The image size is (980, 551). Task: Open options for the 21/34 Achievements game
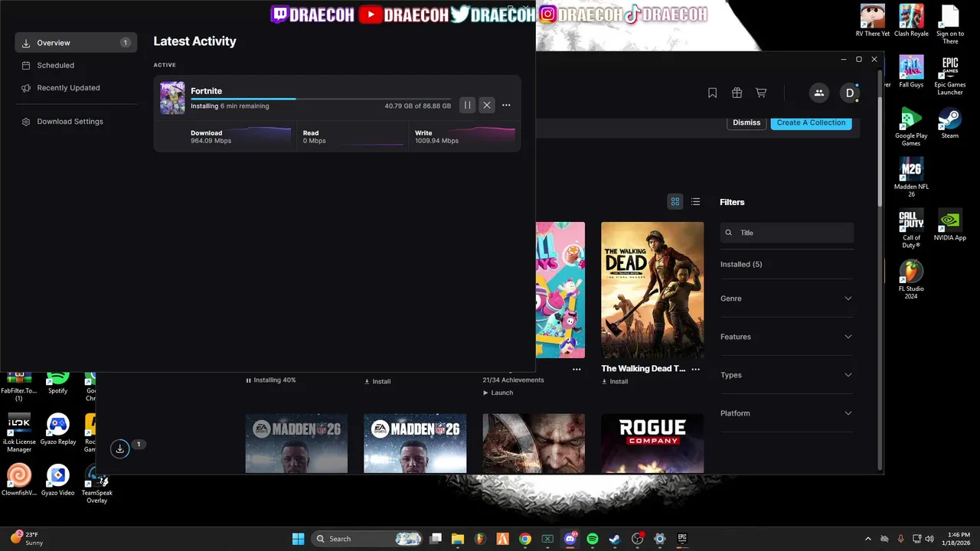577,369
